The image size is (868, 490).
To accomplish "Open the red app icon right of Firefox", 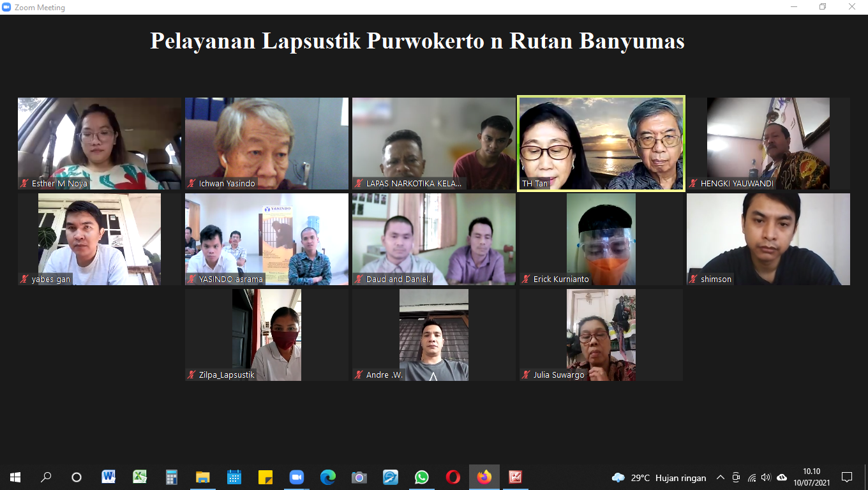I will [x=516, y=477].
